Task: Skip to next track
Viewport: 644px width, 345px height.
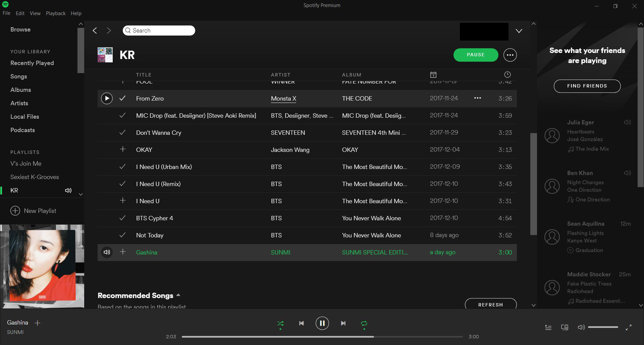Action: [x=343, y=323]
